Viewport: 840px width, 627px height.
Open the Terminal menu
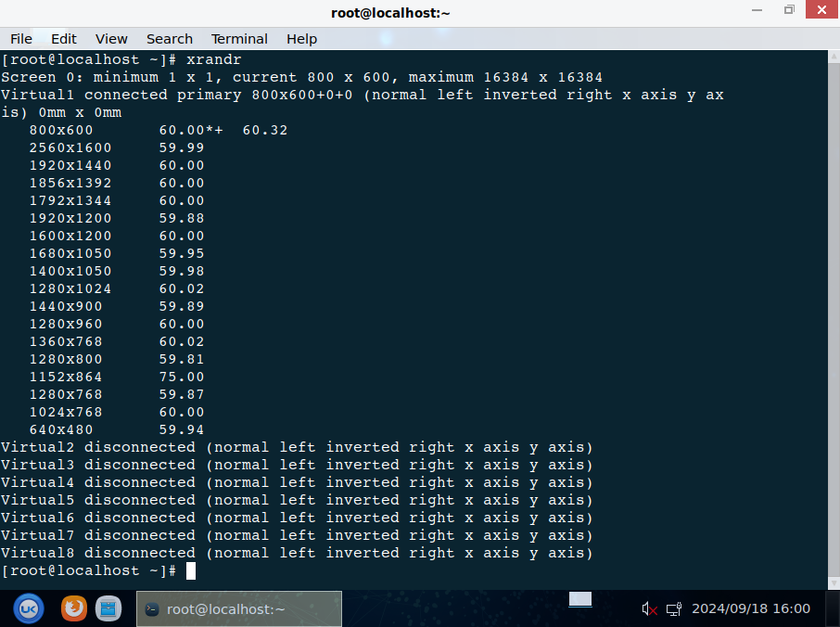(x=239, y=39)
